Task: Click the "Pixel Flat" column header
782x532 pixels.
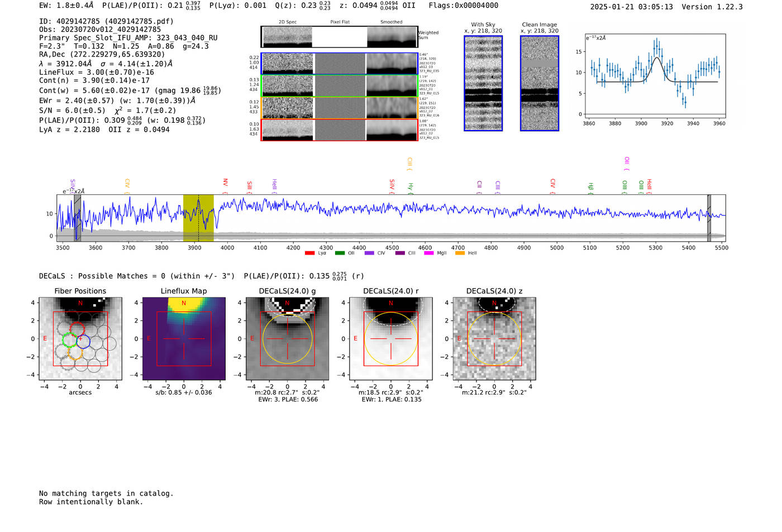Action: pos(340,22)
